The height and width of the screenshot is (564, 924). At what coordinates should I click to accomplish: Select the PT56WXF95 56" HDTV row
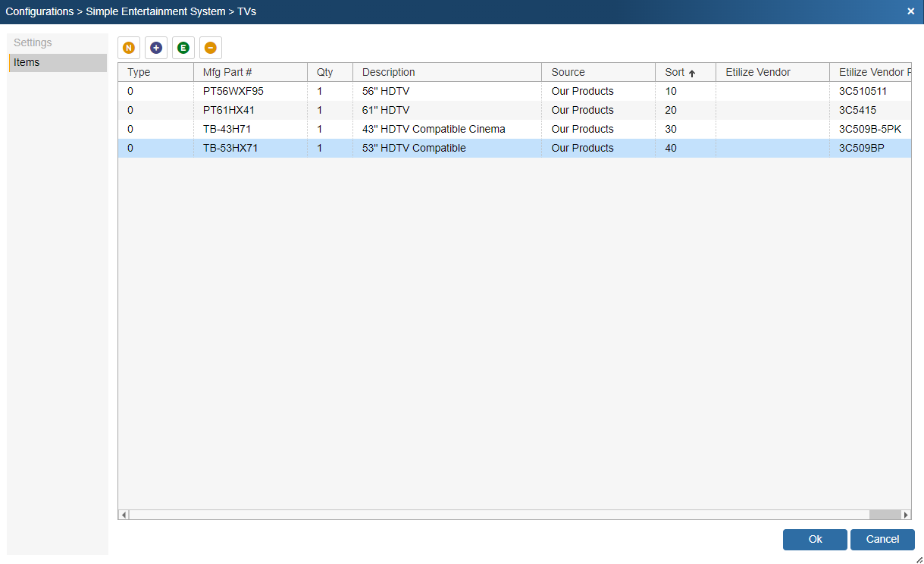click(233, 91)
